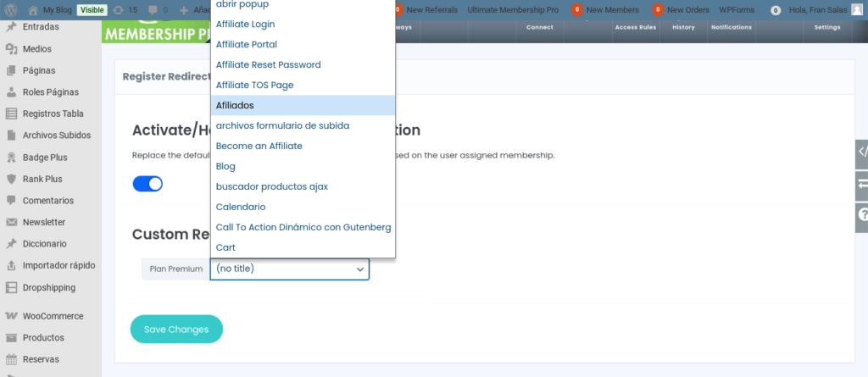The height and width of the screenshot is (377, 868).
Task: Select Call To Action Dinámico con Gutenberg
Action: pyautogui.click(x=303, y=228)
